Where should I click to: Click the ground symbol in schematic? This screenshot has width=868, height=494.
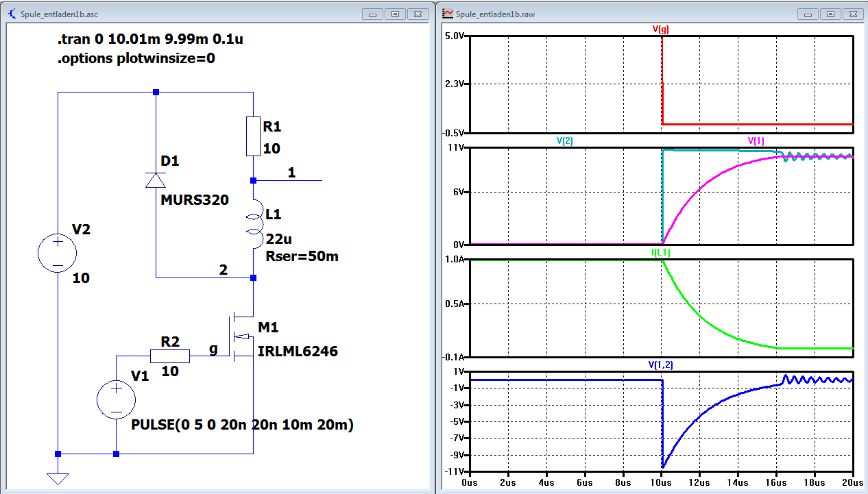pos(58,478)
